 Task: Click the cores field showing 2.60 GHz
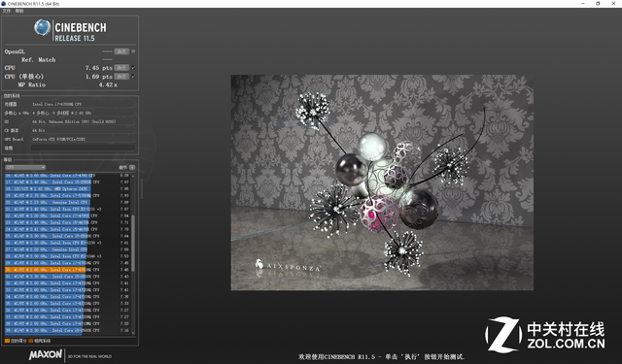(x=83, y=113)
